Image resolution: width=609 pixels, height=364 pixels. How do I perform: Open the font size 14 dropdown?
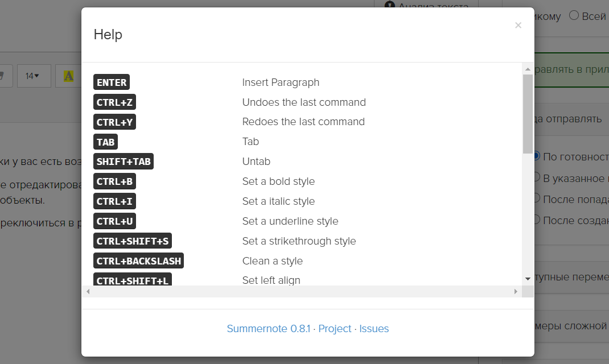pos(33,76)
